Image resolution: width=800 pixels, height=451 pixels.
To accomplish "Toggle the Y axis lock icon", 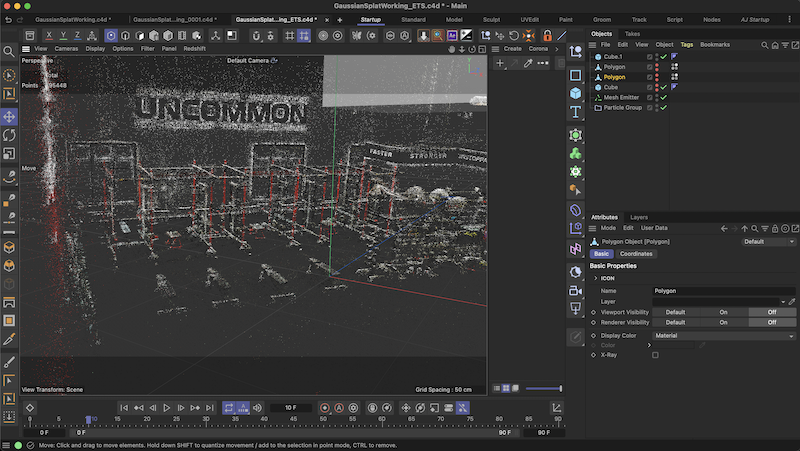I will (63, 36).
